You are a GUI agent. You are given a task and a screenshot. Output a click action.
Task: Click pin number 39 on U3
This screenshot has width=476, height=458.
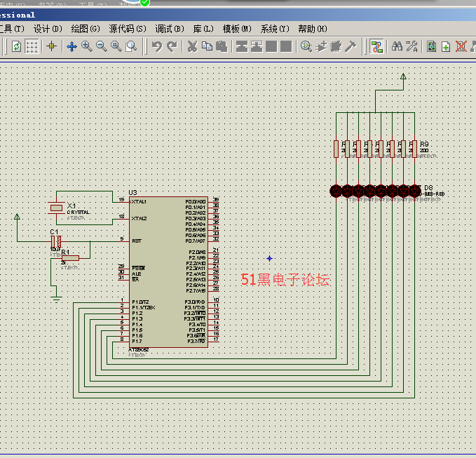tap(216, 199)
